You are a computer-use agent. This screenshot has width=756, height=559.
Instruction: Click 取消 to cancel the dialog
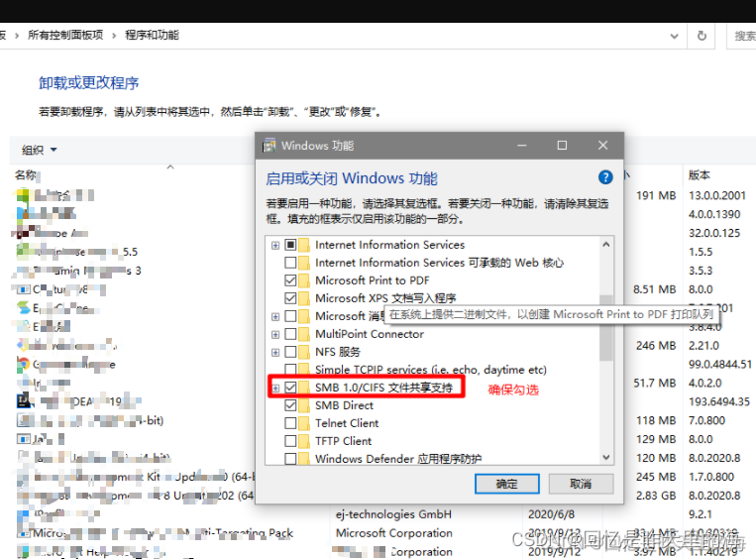pyautogui.click(x=581, y=484)
